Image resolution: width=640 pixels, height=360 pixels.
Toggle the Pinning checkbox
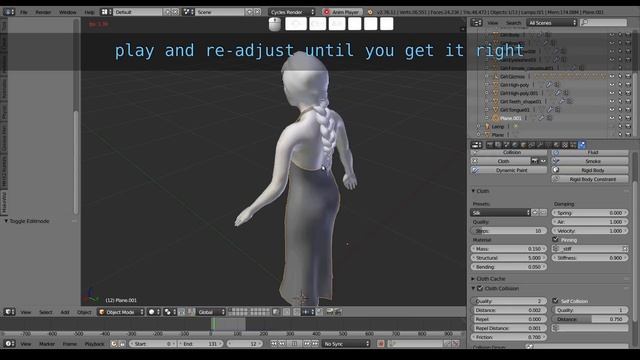click(x=555, y=240)
